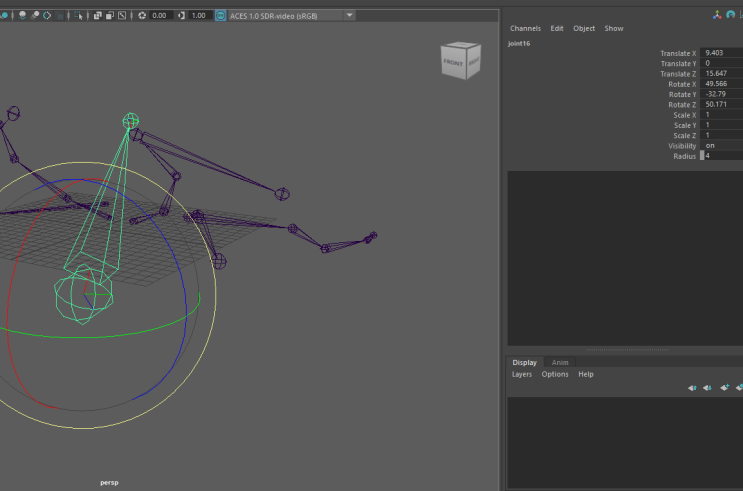Edit the exposure value 0.00
Image resolution: width=743 pixels, height=491 pixels.
161,16
